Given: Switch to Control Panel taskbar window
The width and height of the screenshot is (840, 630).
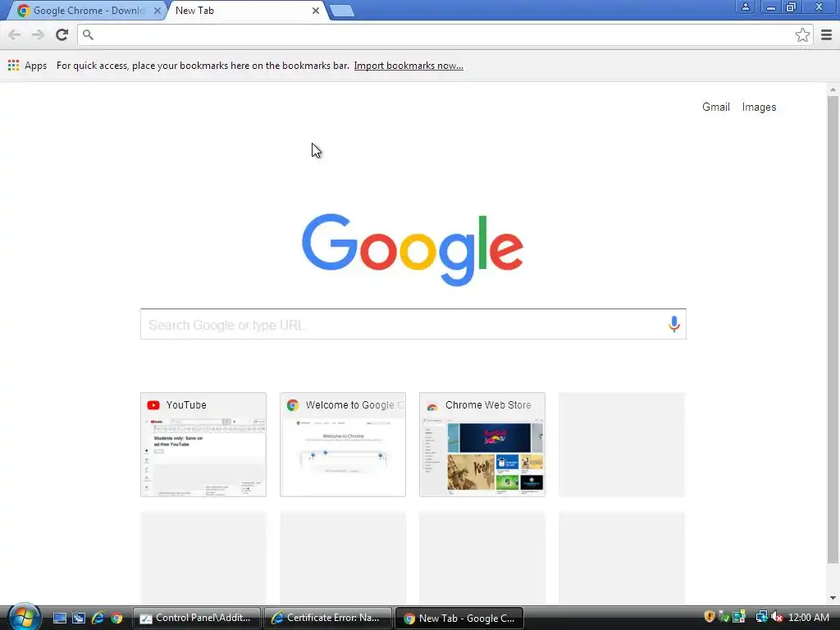Looking at the screenshot, I should click(x=197, y=619).
